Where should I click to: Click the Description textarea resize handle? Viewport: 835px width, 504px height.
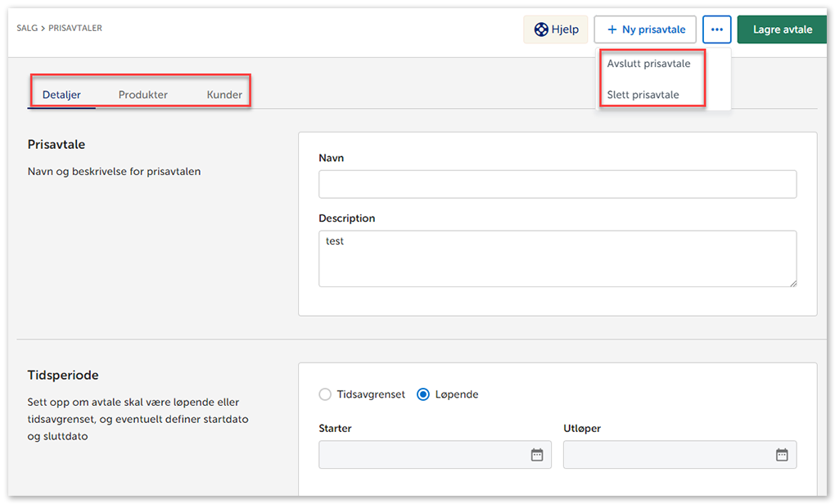792,282
